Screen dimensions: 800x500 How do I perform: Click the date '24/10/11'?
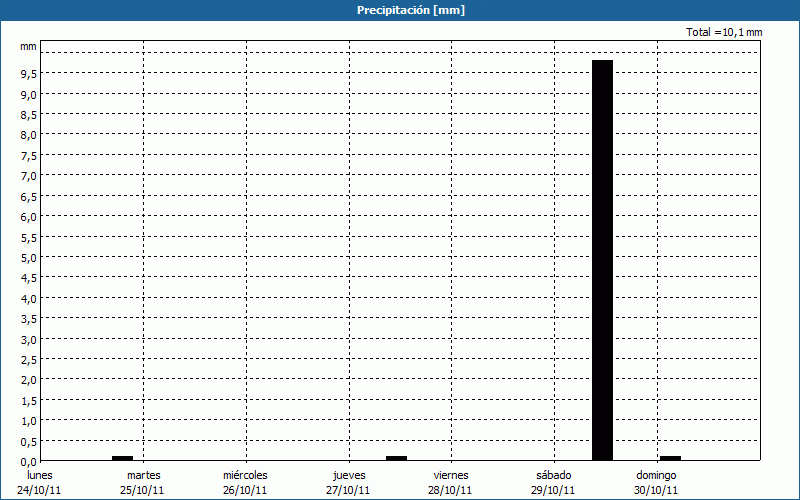tap(39, 490)
